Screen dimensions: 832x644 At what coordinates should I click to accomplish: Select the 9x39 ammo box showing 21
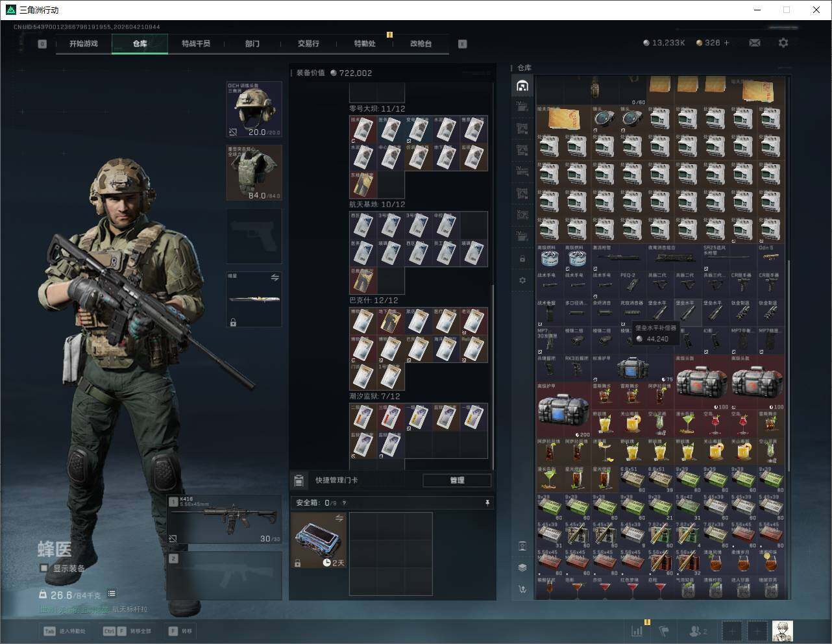(660, 507)
